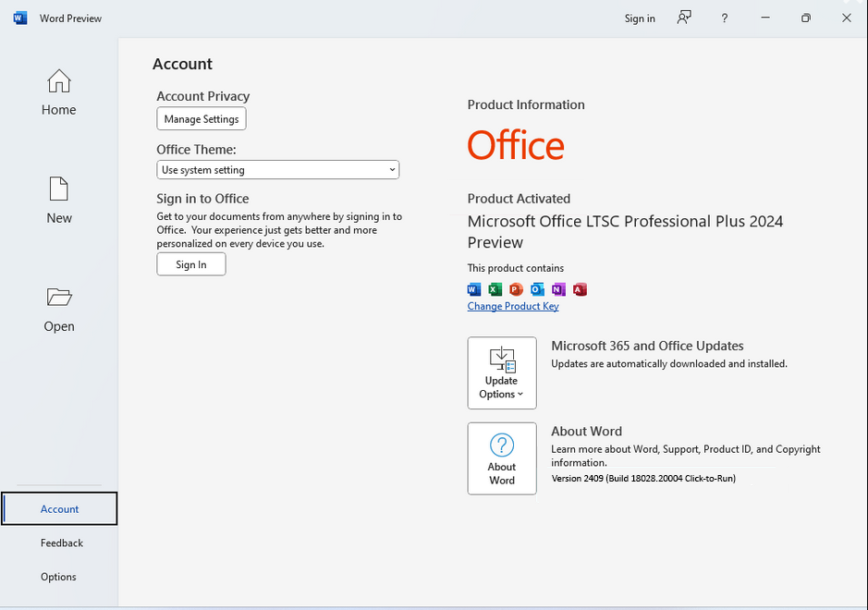Click Manage Settings button
Screen dimensions: 868x610
(202, 119)
